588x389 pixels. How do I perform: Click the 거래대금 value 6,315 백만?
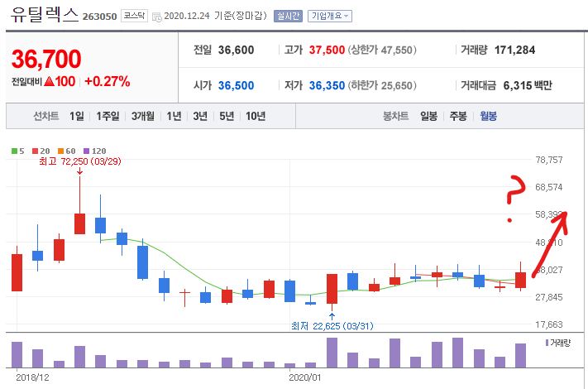tap(528, 85)
